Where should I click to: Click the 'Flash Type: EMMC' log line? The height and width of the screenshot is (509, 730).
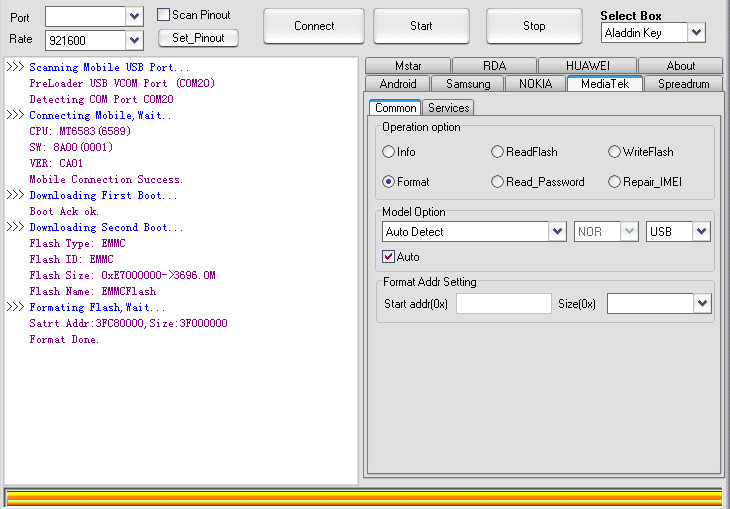[77, 244]
